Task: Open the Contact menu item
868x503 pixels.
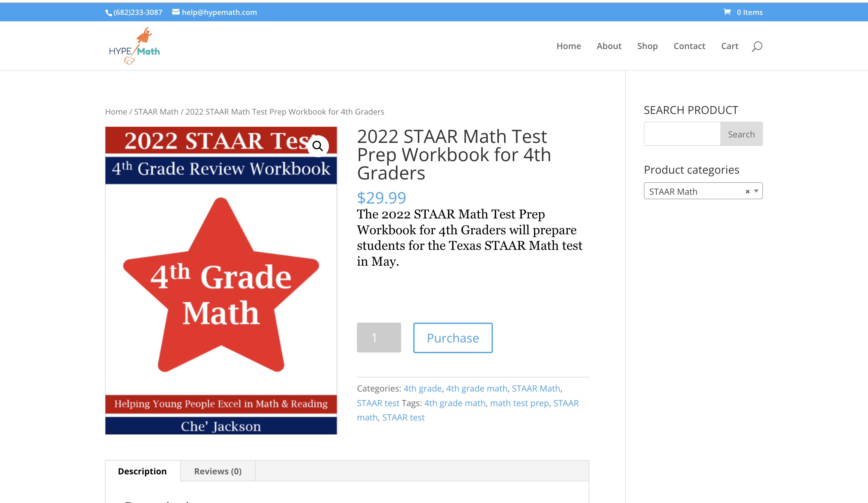Action: [689, 46]
